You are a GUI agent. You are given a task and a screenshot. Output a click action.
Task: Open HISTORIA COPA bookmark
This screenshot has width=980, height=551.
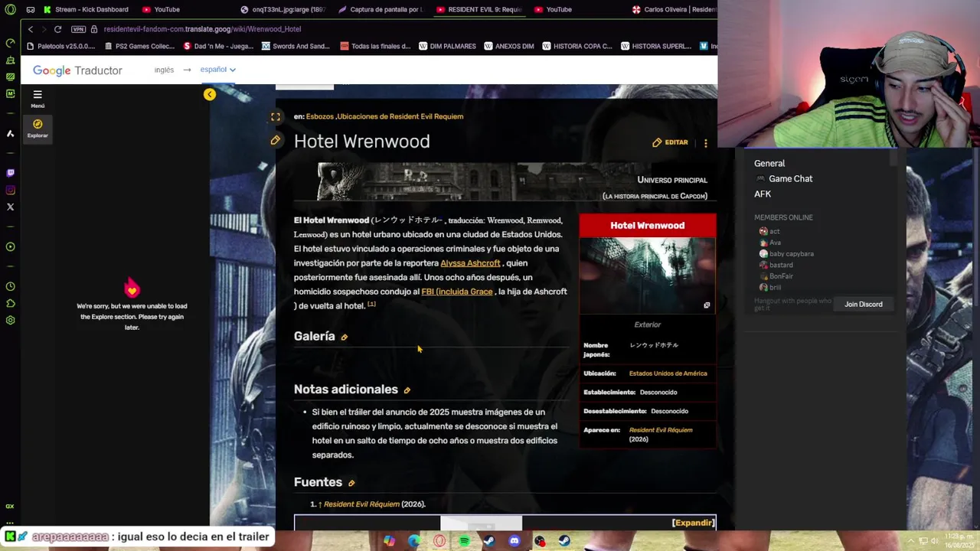pos(577,46)
